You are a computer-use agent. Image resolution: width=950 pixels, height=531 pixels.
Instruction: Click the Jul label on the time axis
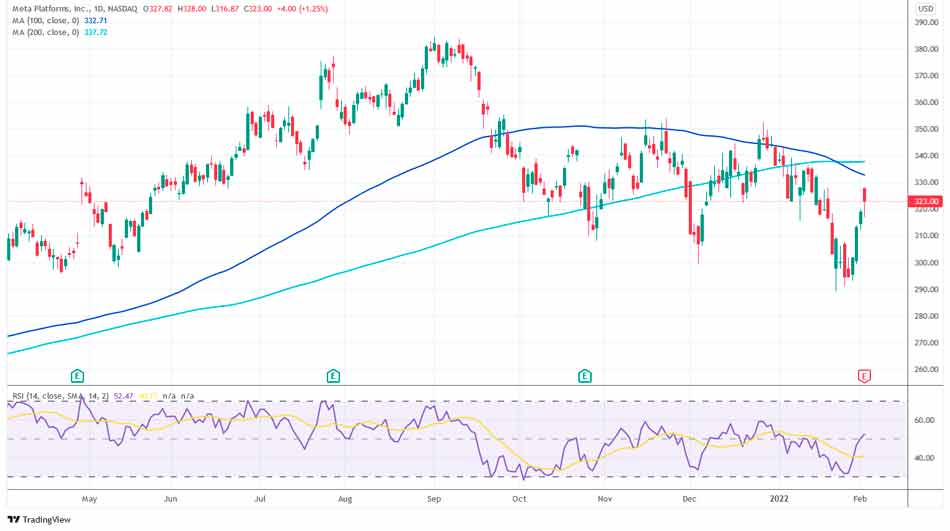click(260, 497)
